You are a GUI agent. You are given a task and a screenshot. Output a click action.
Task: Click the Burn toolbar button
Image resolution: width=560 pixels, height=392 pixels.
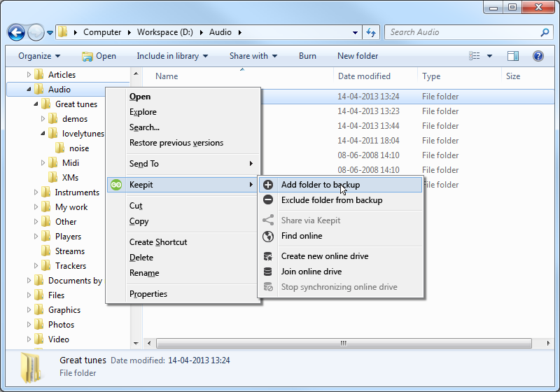pyautogui.click(x=307, y=56)
